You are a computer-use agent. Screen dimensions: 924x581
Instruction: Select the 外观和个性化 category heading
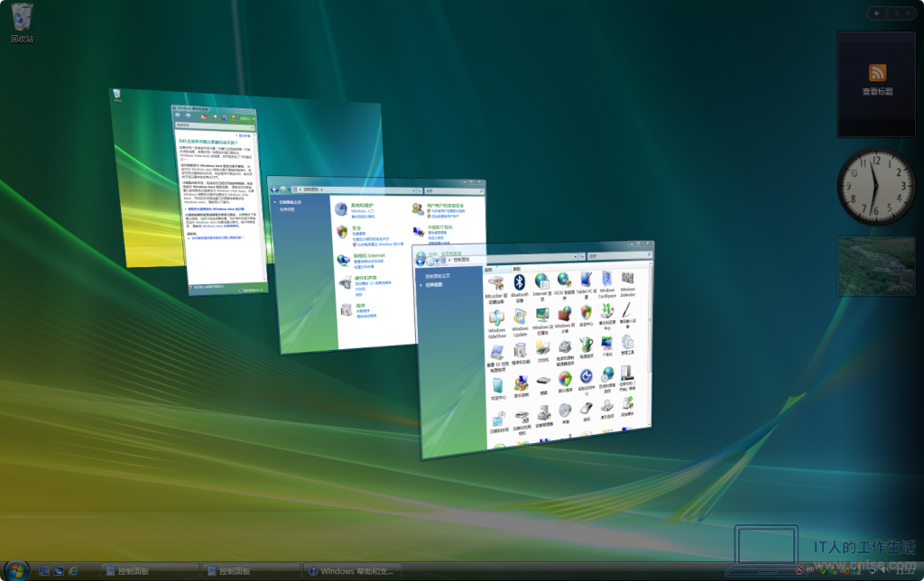point(440,226)
